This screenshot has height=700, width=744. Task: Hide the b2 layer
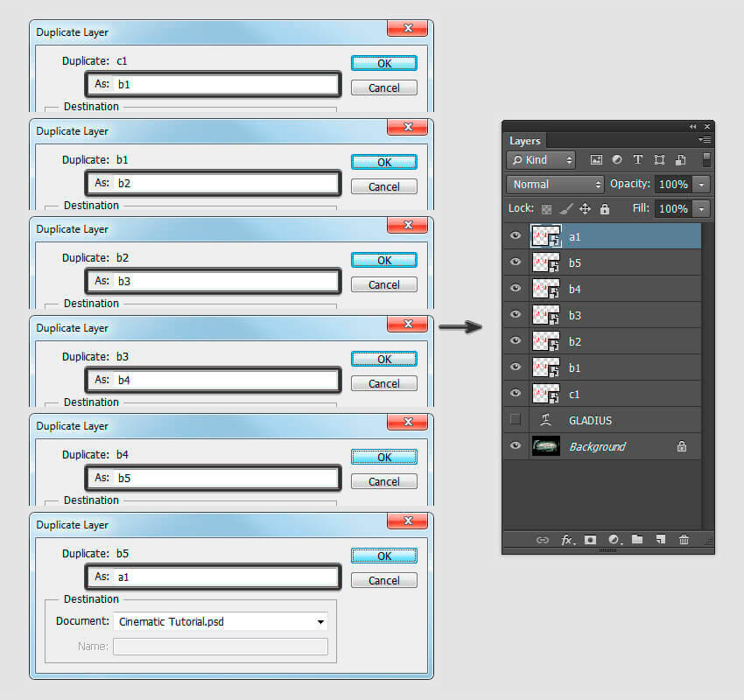pos(516,340)
